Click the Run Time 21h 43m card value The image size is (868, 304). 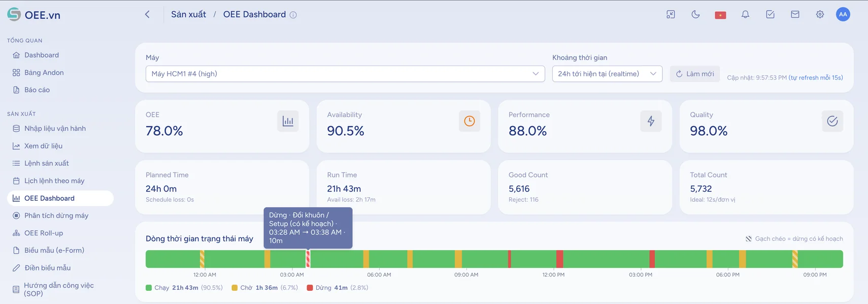point(344,189)
